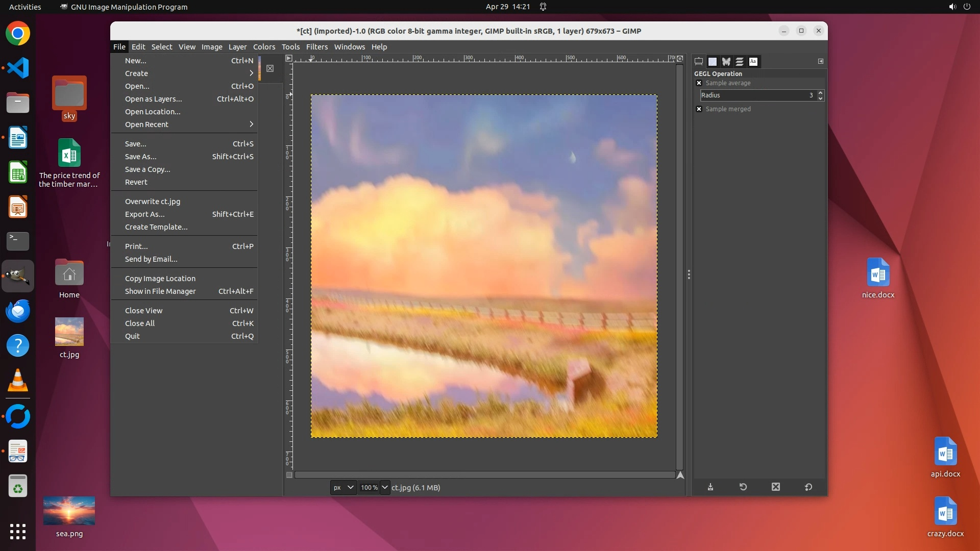This screenshot has width=980, height=551.
Task: Open the 100% zoom level dropdown
Action: 385,488
